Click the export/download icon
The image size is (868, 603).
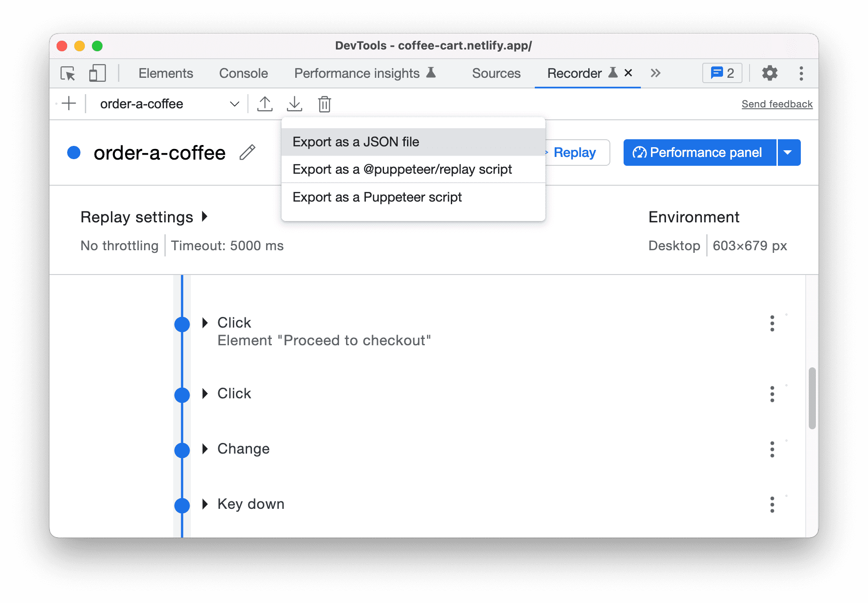[x=295, y=104]
